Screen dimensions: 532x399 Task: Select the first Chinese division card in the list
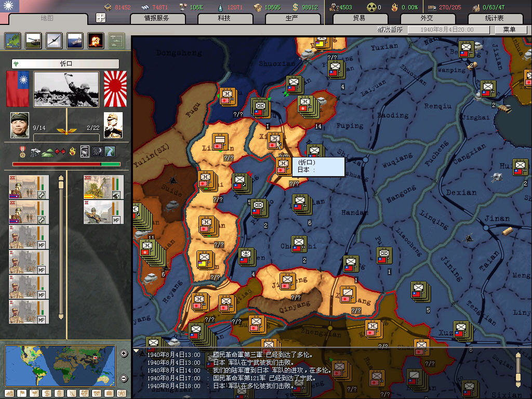coord(29,187)
